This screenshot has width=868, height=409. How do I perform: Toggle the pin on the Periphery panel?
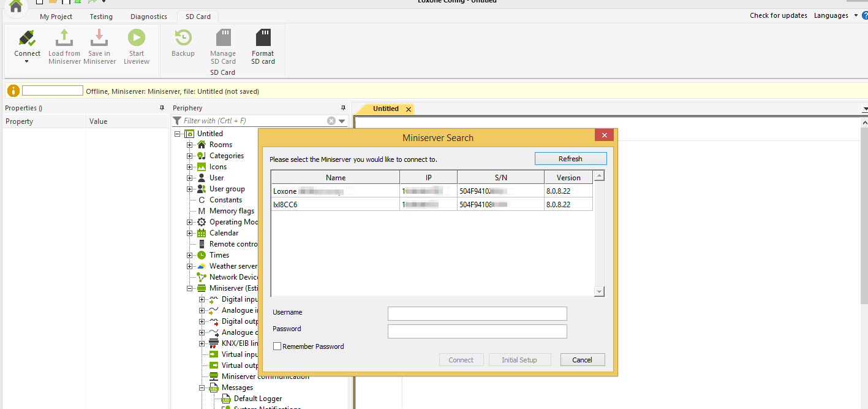pyautogui.click(x=343, y=107)
